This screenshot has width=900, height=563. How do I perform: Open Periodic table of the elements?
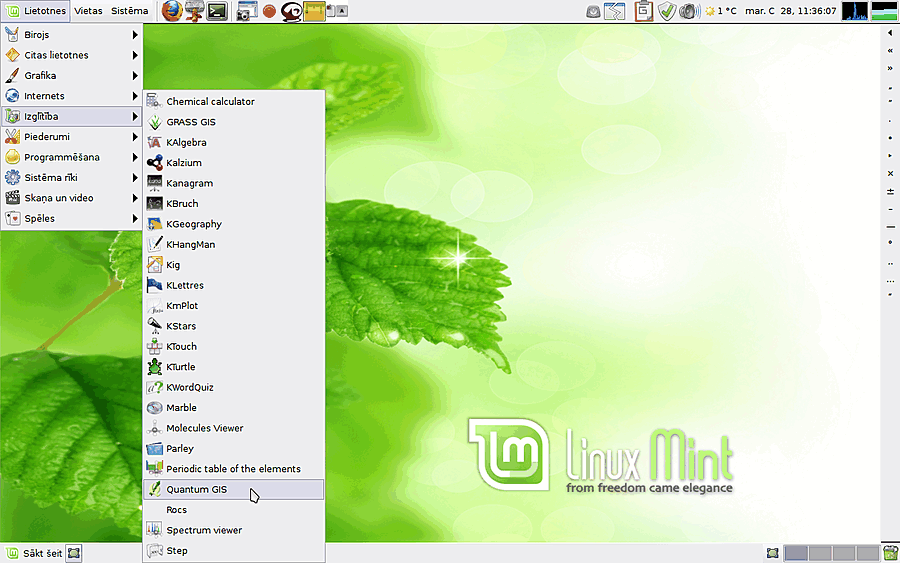coord(234,469)
